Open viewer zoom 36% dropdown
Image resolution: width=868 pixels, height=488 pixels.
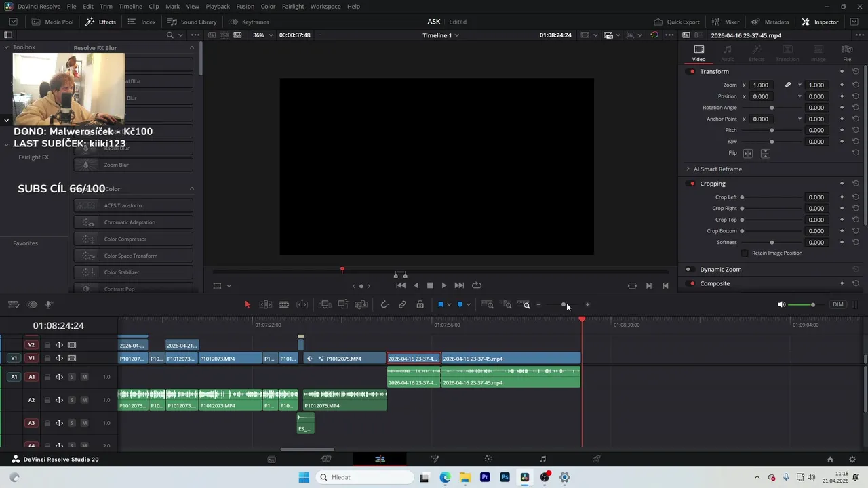262,35
